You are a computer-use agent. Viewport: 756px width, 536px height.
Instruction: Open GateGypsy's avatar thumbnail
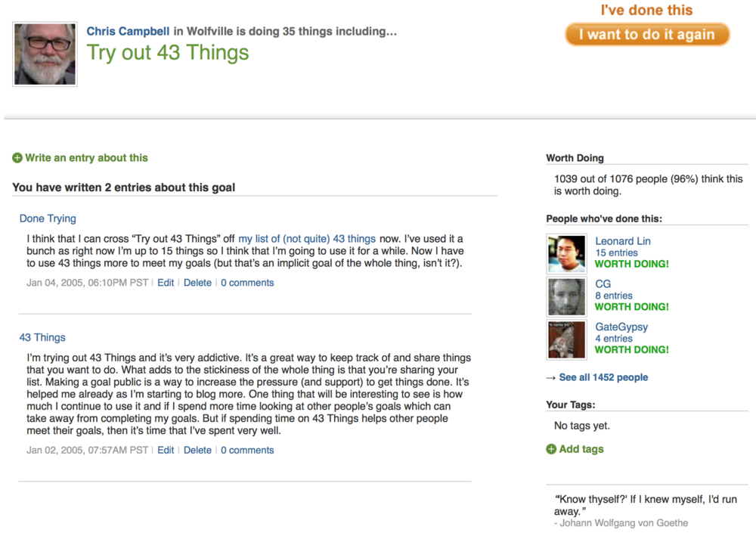566,340
